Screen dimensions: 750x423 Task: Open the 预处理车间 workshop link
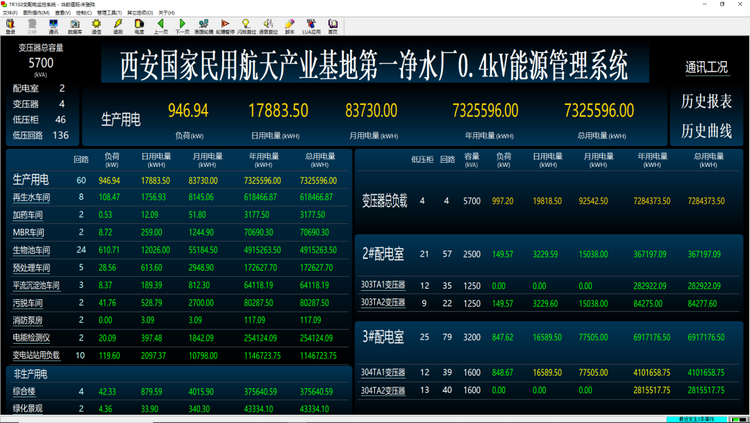tap(31, 268)
